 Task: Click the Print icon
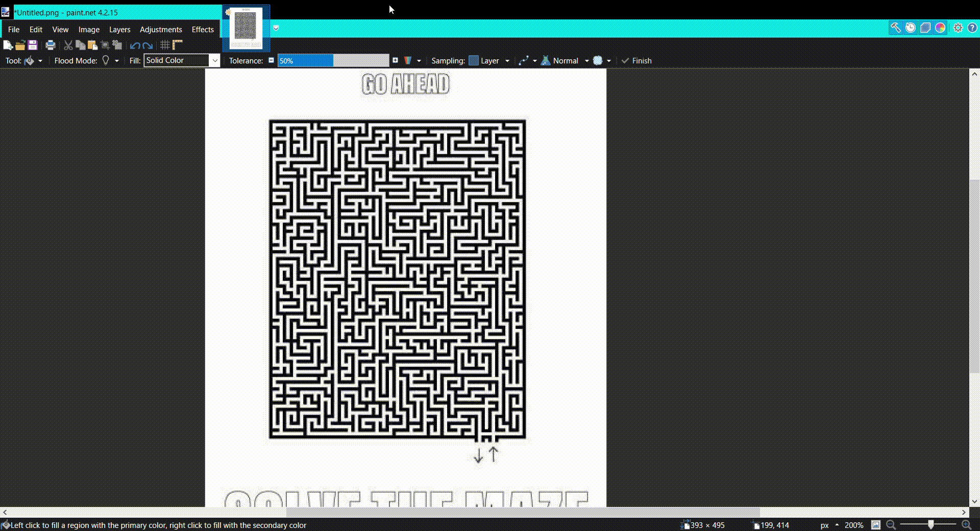pos(50,45)
